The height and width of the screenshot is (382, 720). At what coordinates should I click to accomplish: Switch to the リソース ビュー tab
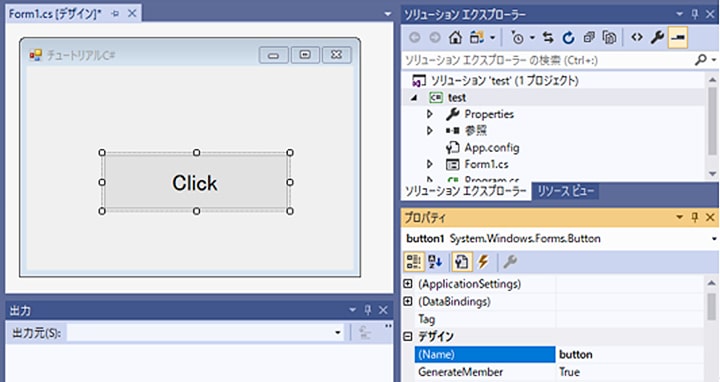coord(565,191)
